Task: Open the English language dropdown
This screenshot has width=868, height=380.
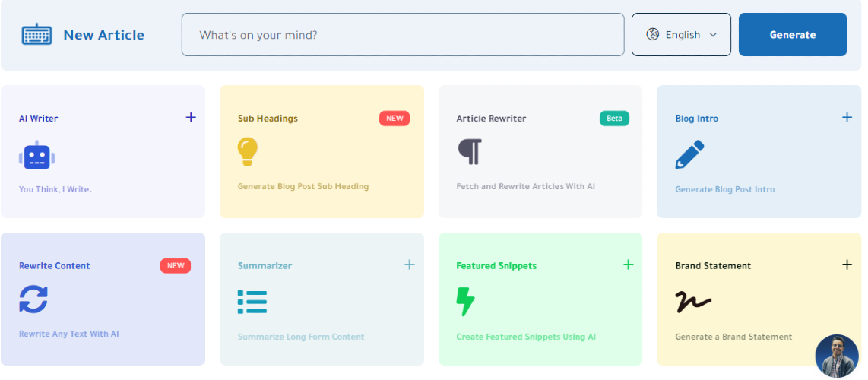Action: pos(681,35)
